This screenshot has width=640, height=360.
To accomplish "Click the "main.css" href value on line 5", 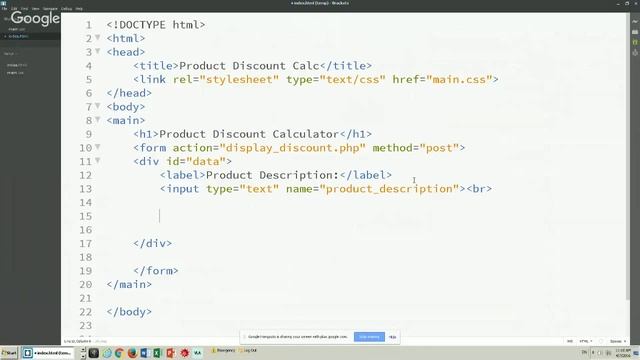I will [x=459, y=79].
